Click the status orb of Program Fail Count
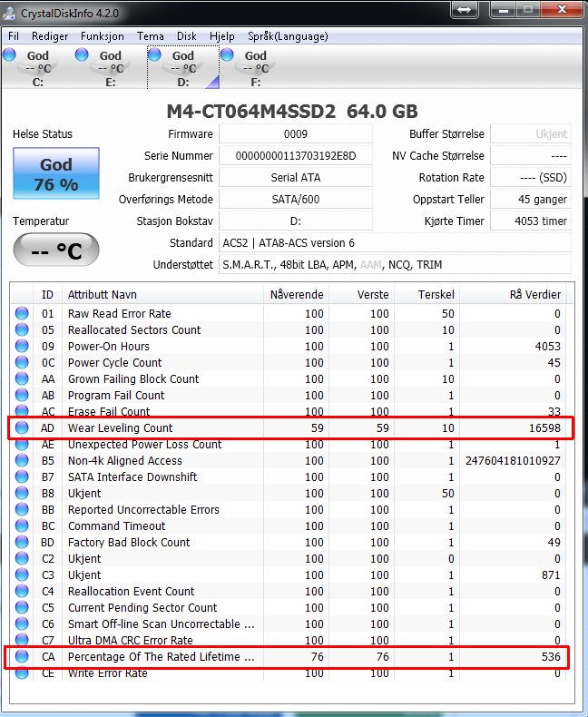This screenshot has height=717, width=588. 22,395
